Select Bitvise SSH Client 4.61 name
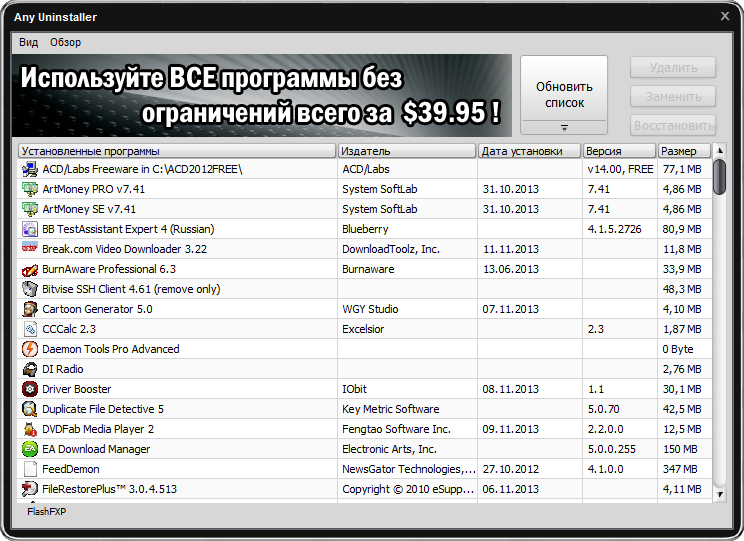Image resolution: width=744 pixels, height=541 pixels. 131,289
